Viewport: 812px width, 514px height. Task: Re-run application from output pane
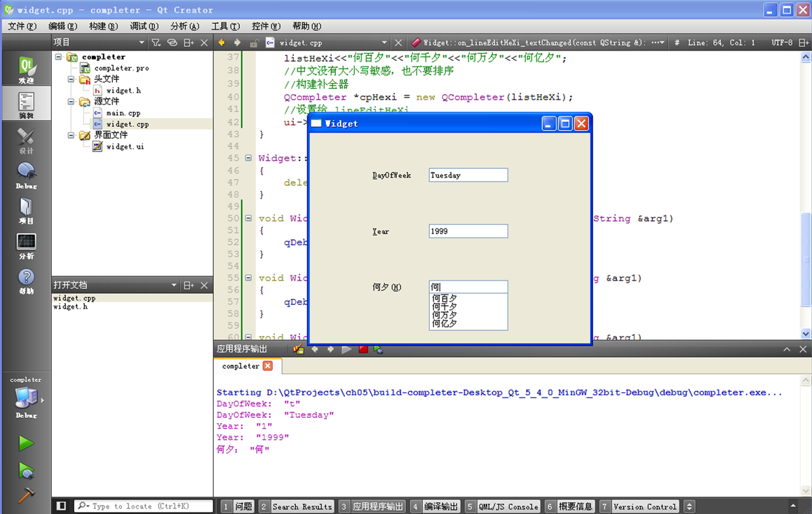click(x=346, y=349)
